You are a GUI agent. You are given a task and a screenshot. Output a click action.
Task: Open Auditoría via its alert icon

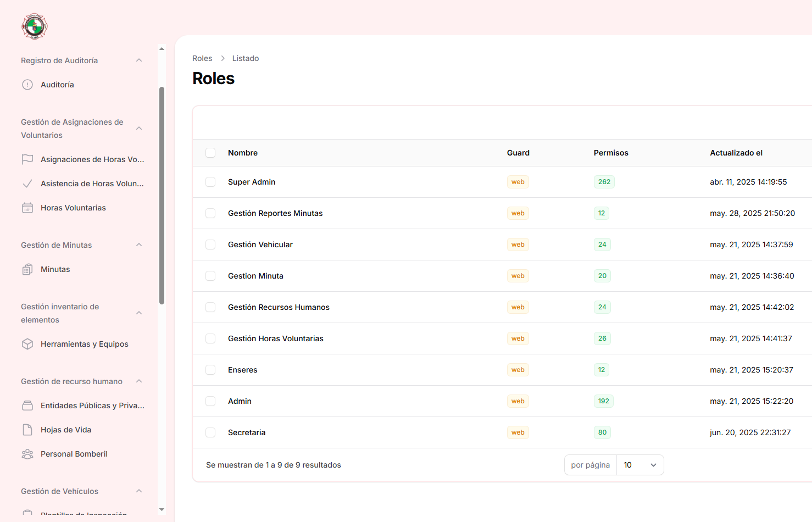click(27, 85)
